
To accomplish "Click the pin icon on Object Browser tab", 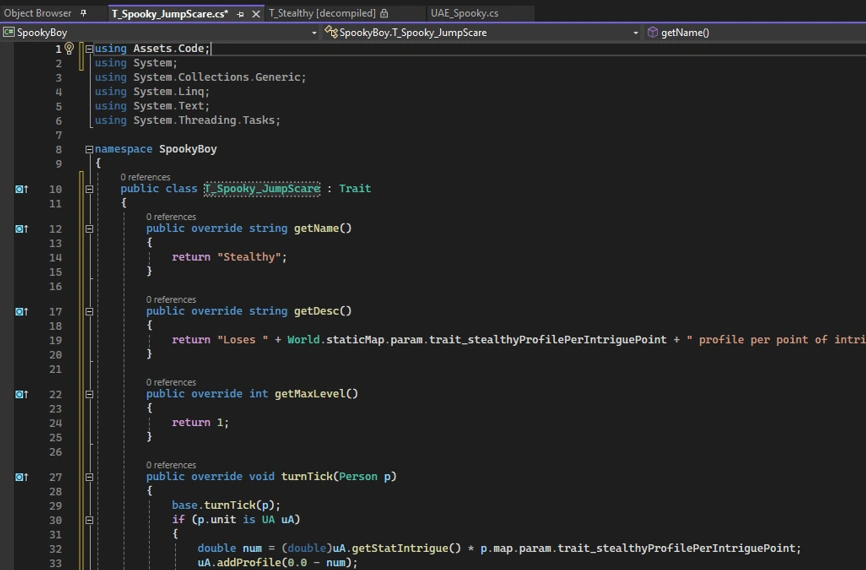I will tap(84, 14).
